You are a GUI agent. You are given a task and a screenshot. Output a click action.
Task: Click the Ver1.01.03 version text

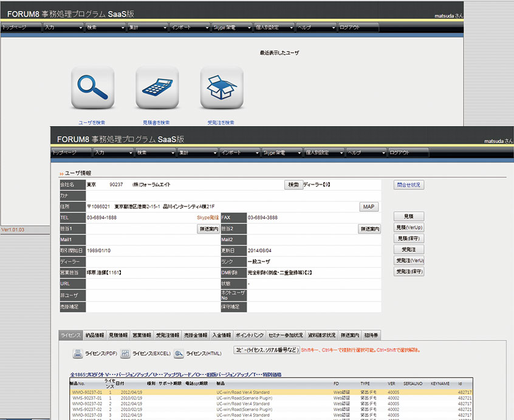point(13,230)
